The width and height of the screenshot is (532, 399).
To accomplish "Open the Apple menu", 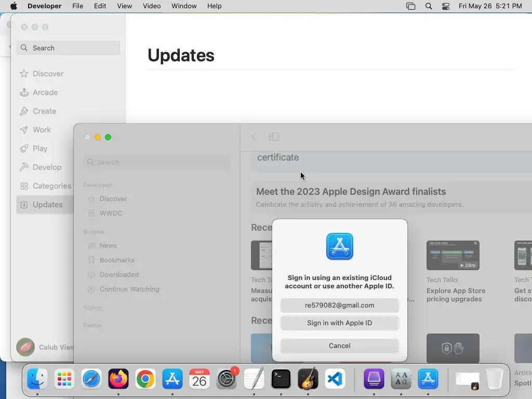I will [14, 6].
